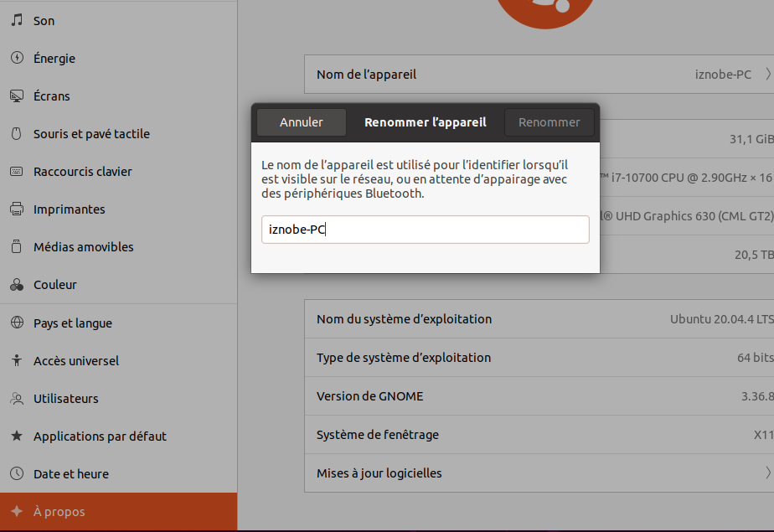
Task: Select Imprimantes in the sidebar
Action: 118,209
